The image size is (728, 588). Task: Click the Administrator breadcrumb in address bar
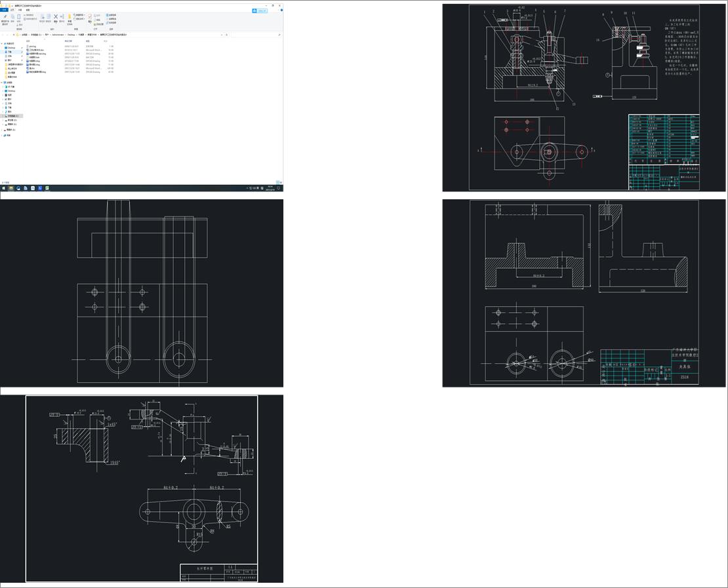[x=58, y=35]
